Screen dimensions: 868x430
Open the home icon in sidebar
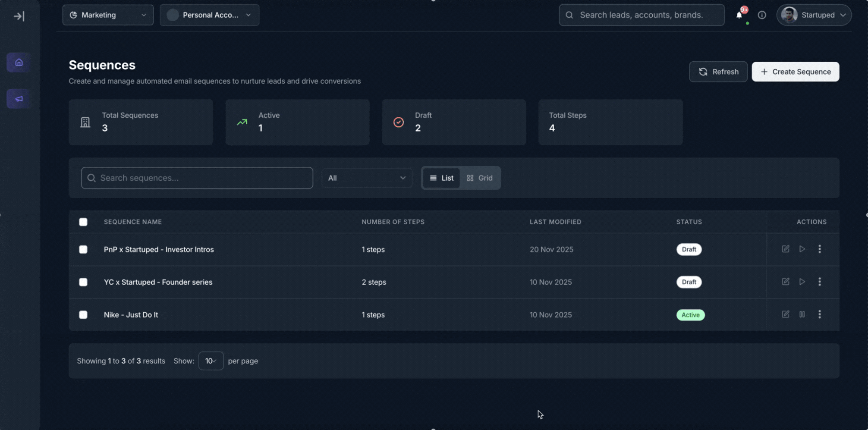pyautogui.click(x=19, y=63)
